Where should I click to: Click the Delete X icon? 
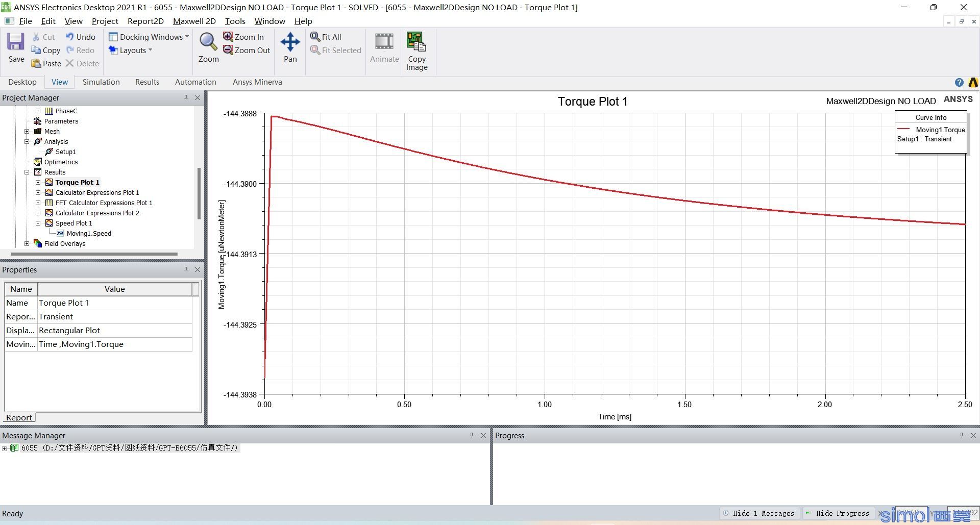(70, 63)
